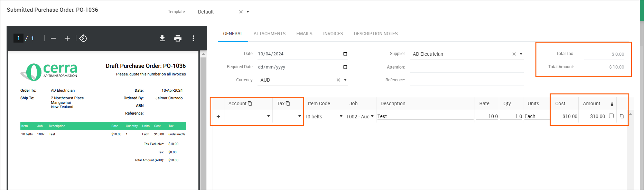Open the Invoices tab

pos(333,34)
